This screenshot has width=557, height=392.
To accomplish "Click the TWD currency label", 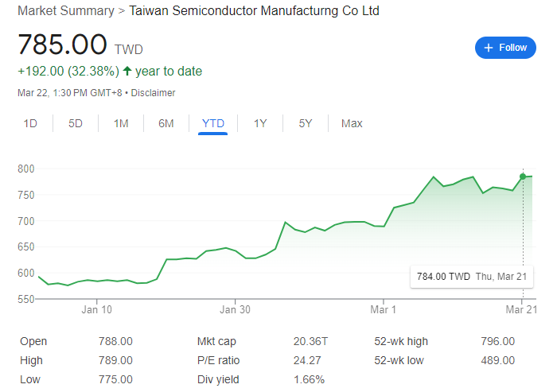I will (x=129, y=49).
